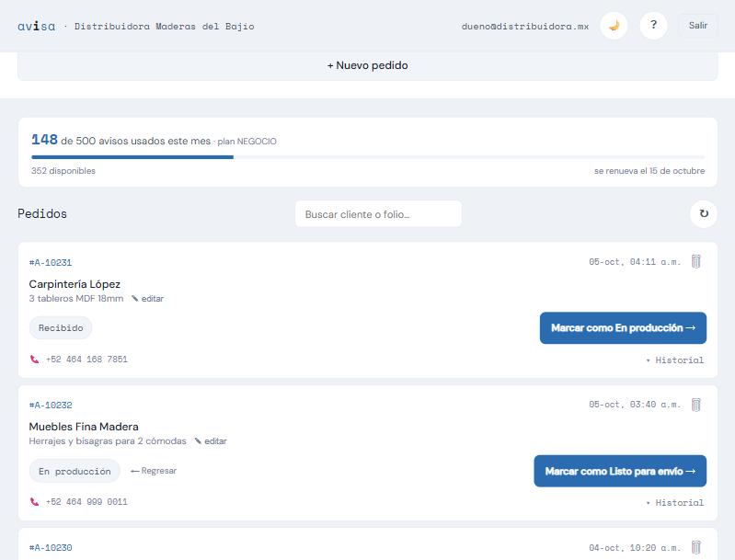This screenshot has height=560, width=735.
Task: Click the Buscar cliente o folio search field
Action: click(378, 214)
